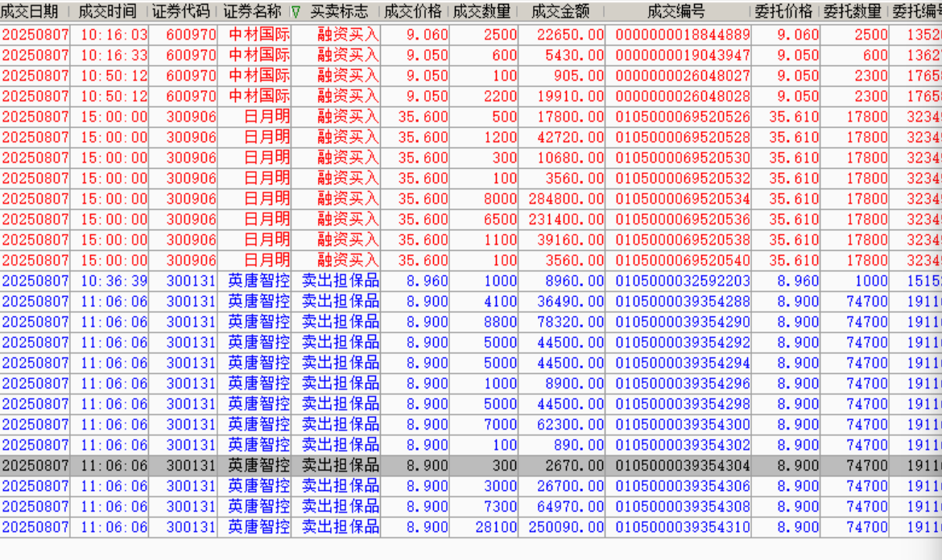Click the amount 284800.00

(566, 199)
